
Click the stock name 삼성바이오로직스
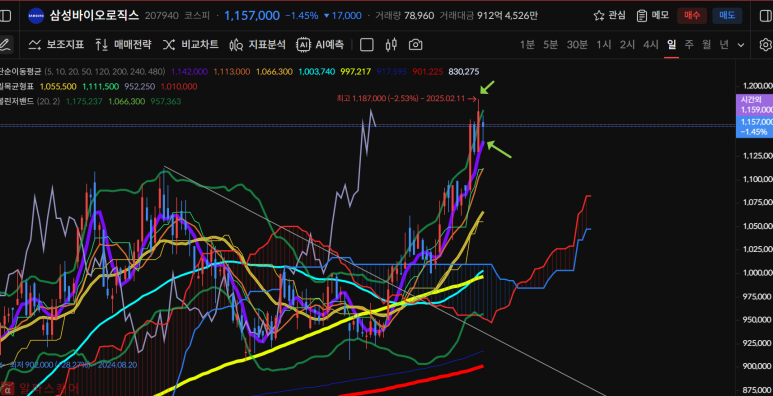(95, 16)
